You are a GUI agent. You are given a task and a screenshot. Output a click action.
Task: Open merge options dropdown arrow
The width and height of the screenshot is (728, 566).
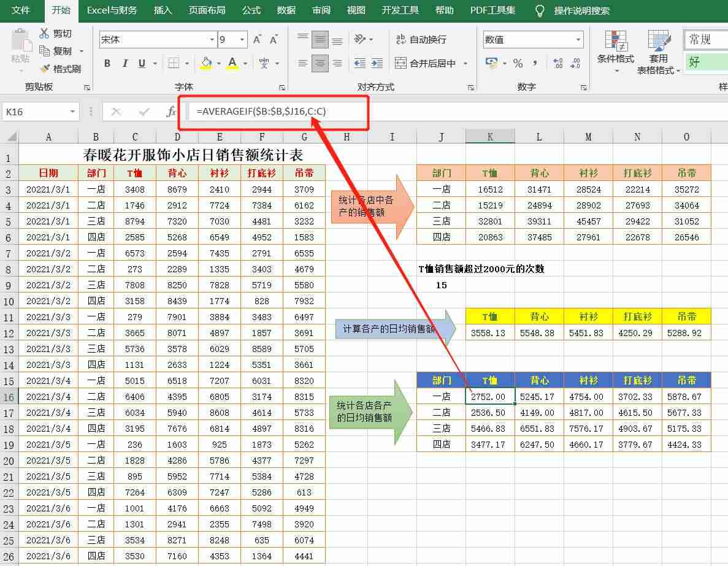tap(466, 63)
